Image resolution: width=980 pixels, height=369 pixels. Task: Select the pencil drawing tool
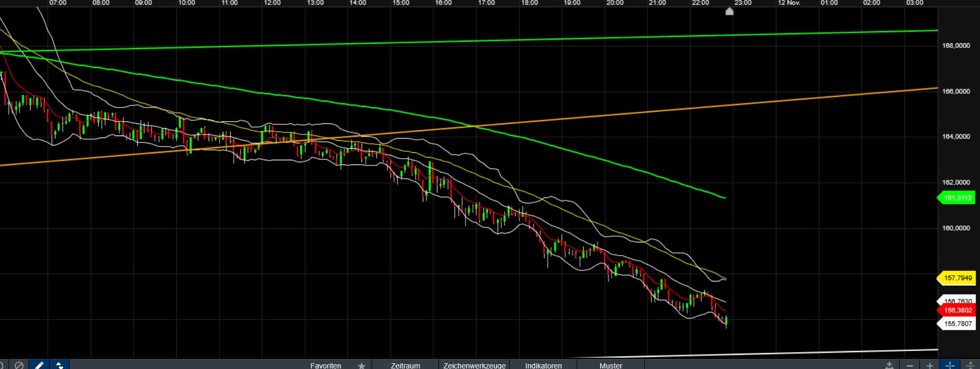[39, 365]
